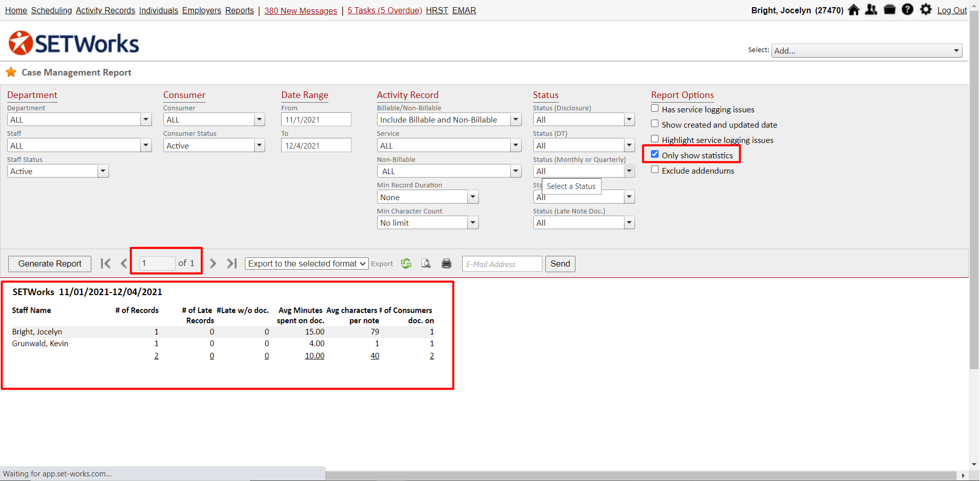This screenshot has height=481, width=980.
Task: Go to next report page
Action: [x=213, y=263]
